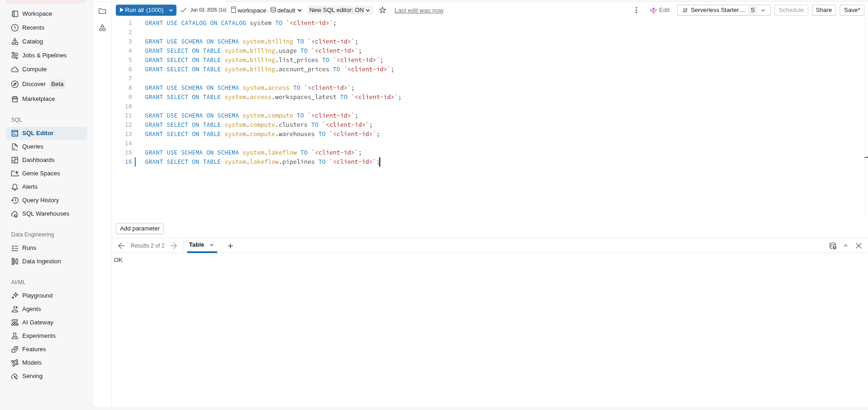The height and width of the screenshot is (410, 868).
Task: Star this query as favorite
Action: (x=383, y=10)
